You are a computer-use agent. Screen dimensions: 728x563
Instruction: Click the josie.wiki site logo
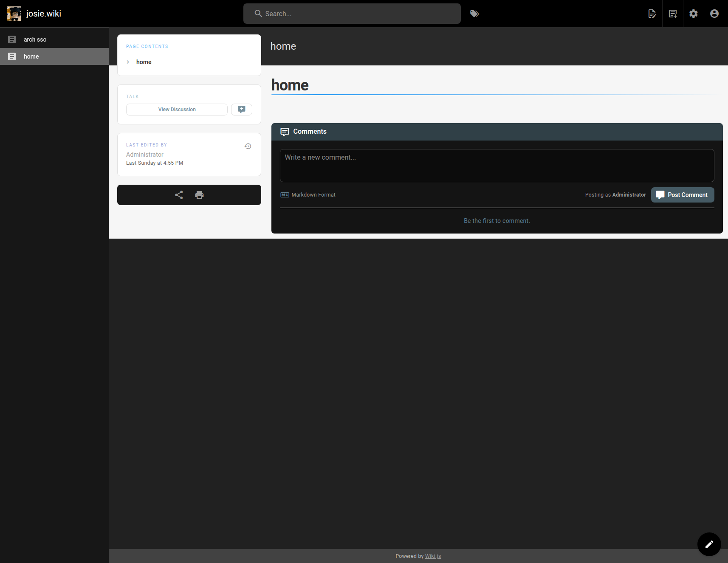coord(14,14)
